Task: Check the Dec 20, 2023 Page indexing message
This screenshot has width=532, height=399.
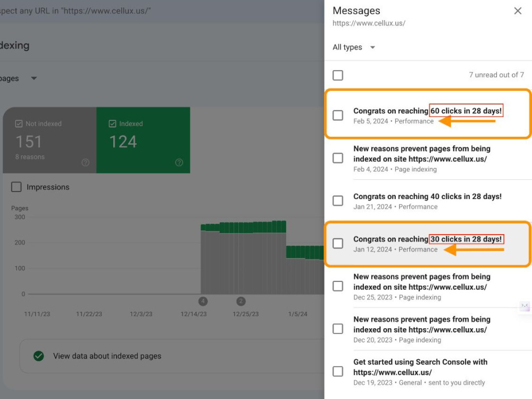Action: (338, 329)
